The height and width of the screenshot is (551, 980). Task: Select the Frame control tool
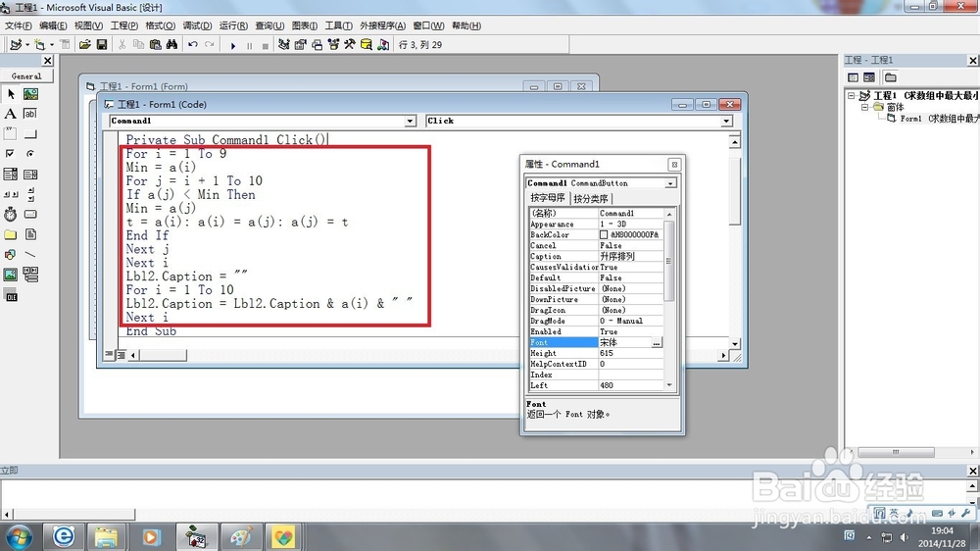(x=11, y=134)
